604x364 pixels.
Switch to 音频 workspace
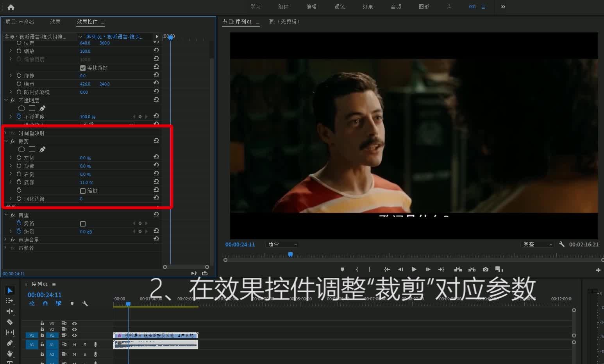click(x=396, y=7)
